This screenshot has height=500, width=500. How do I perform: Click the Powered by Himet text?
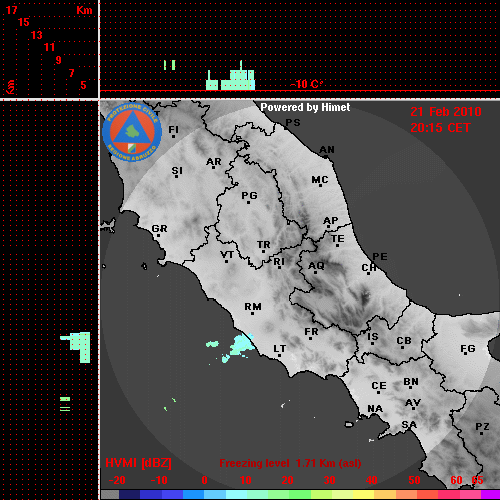tap(305, 107)
